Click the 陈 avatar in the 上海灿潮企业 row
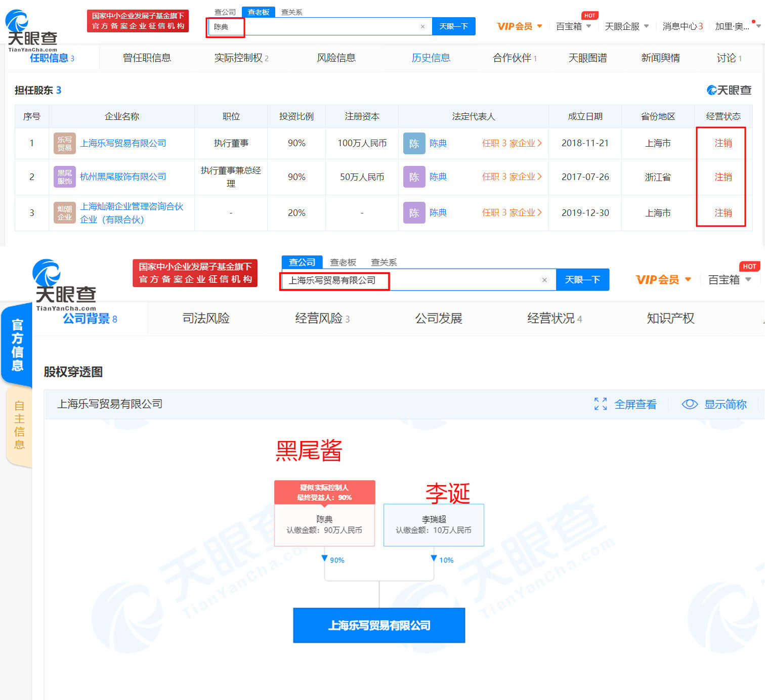The width and height of the screenshot is (765, 700). 414,213
